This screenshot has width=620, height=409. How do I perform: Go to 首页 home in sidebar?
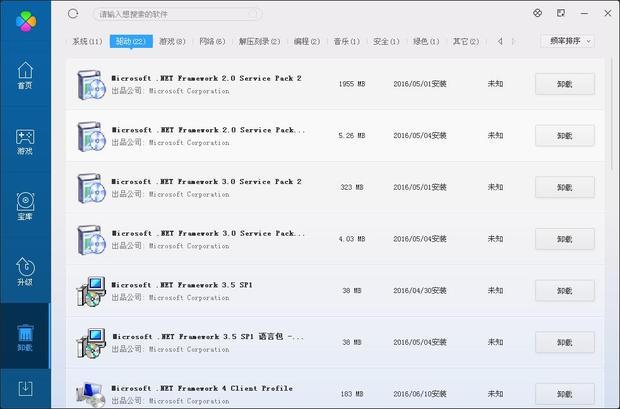coord(25,76)
